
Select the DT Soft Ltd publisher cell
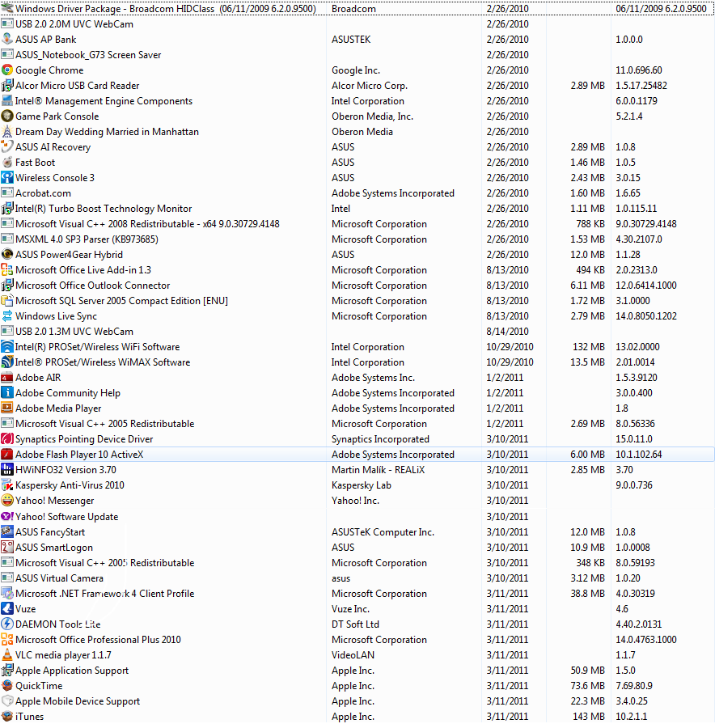click(355, 624)
